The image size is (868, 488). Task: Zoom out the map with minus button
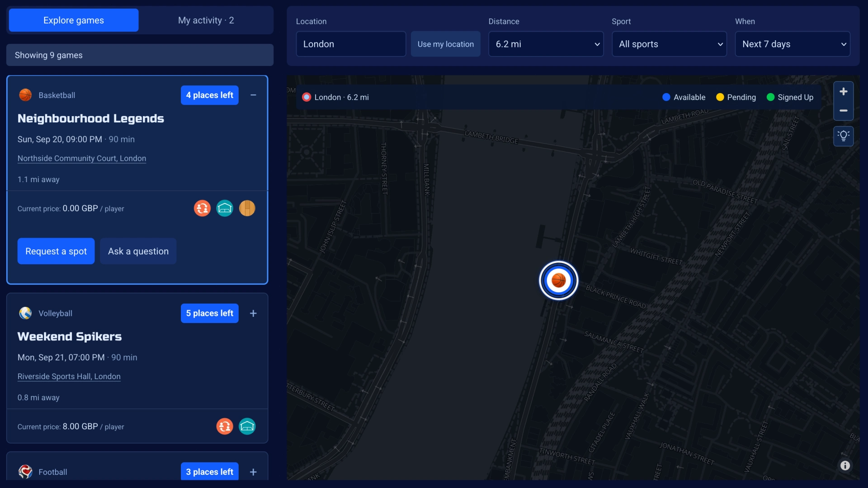click(843, 111)
